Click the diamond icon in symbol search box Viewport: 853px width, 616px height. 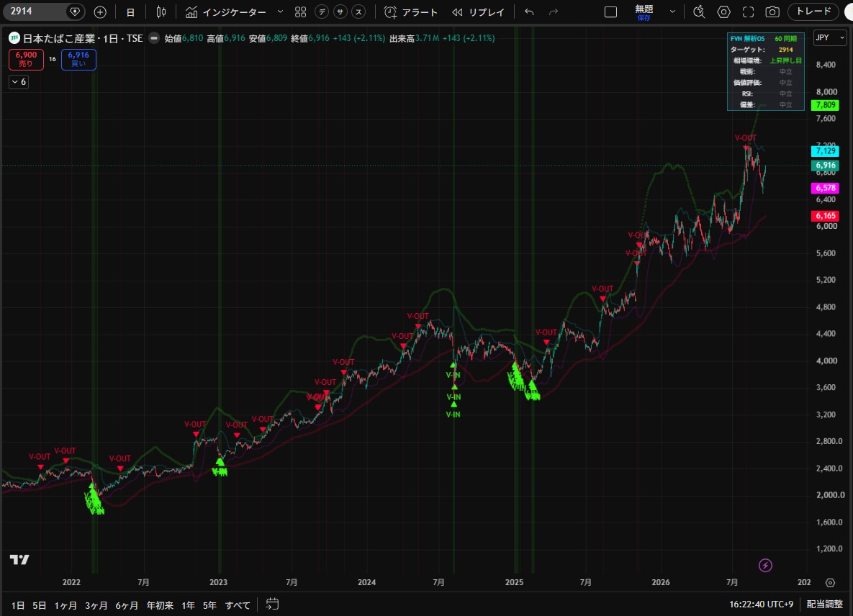pos(75,12)
